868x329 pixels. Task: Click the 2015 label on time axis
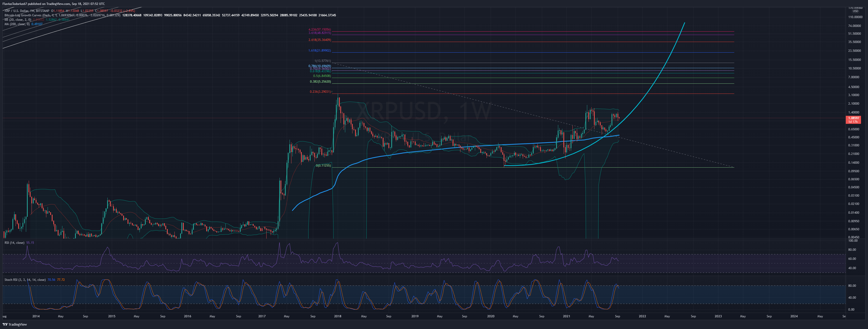[x=112, y=317]
